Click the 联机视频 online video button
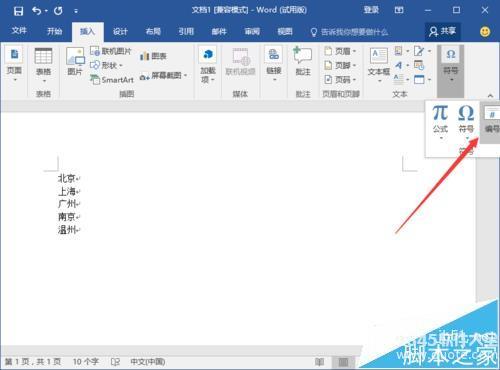The width and height of the screenshot is (500, 370). point(240,62)
